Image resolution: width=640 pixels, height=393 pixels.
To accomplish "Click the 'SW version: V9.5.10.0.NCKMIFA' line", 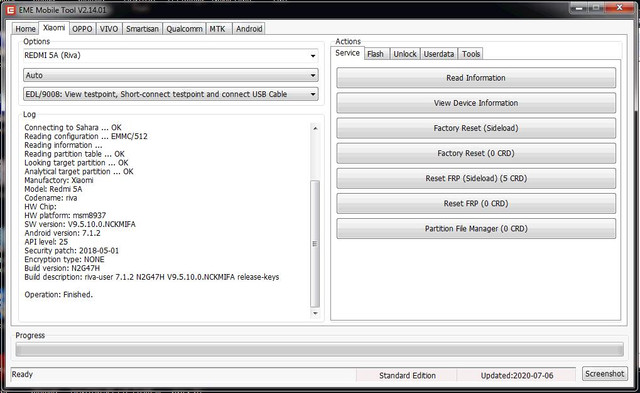I will point(80,224).
